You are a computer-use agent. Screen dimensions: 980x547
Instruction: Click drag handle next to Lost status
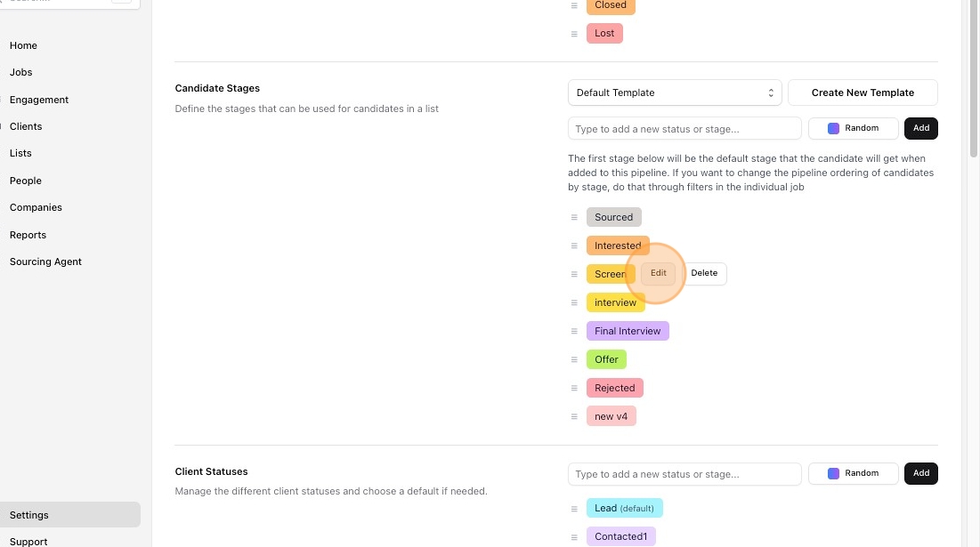click(x=574, y=34)
